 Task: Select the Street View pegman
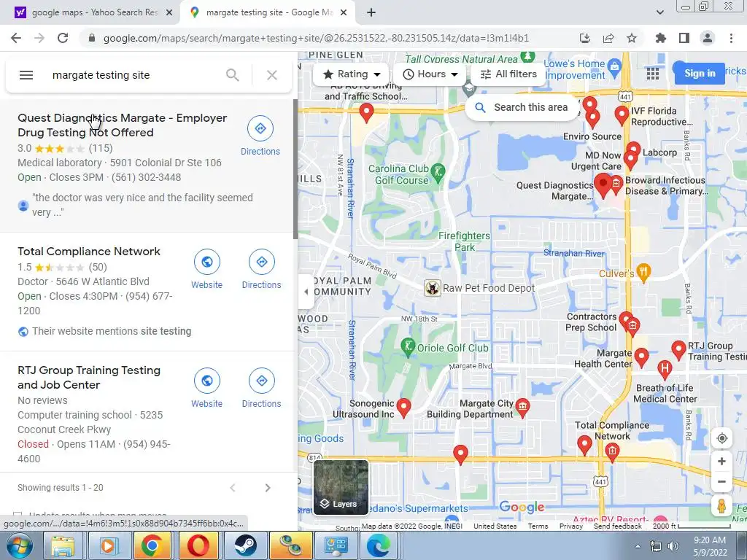pyautogui.click(x=721, y=506)
